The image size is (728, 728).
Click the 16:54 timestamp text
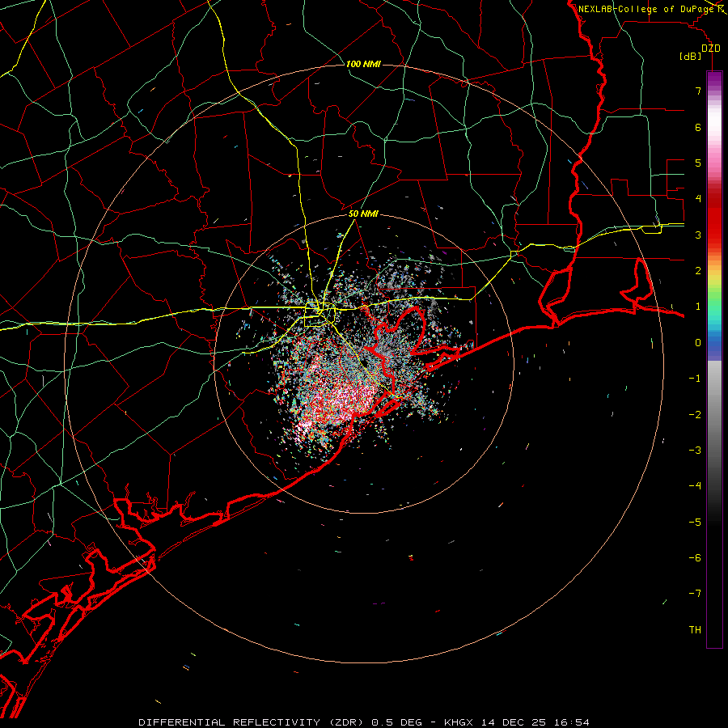coord(570,722)
